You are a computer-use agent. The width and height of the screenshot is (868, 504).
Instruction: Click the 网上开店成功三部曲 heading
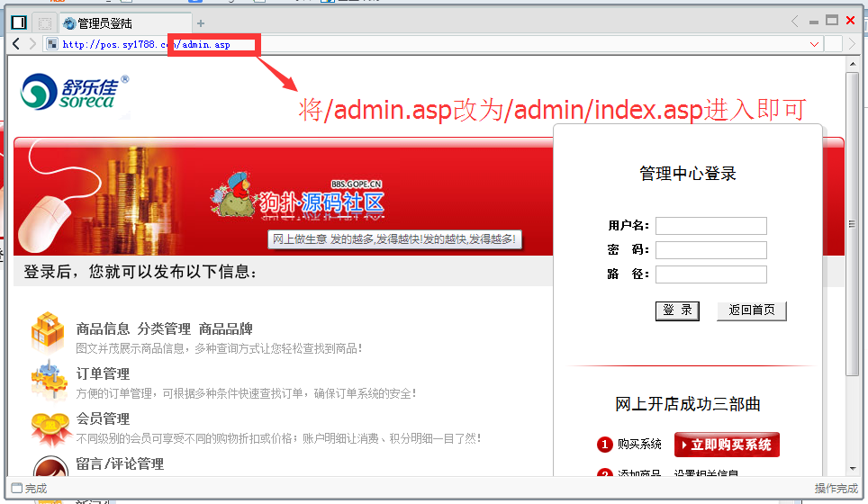pos(688,404)
